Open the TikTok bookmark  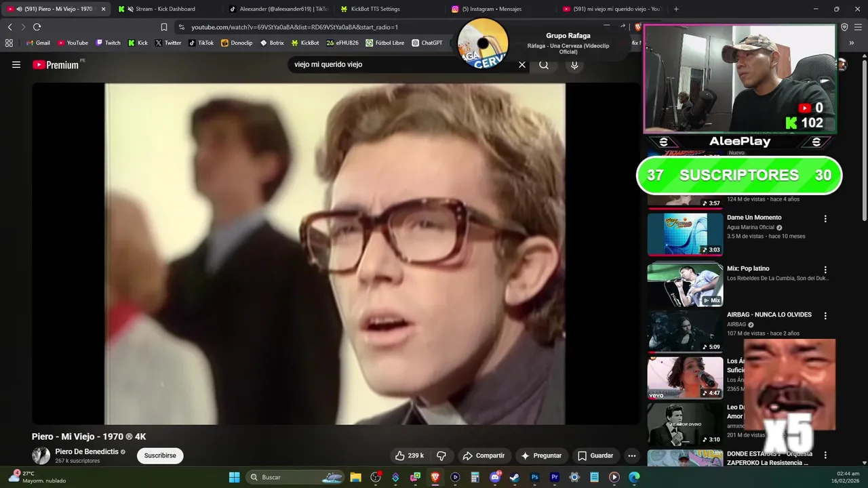(x=201, y=43)
